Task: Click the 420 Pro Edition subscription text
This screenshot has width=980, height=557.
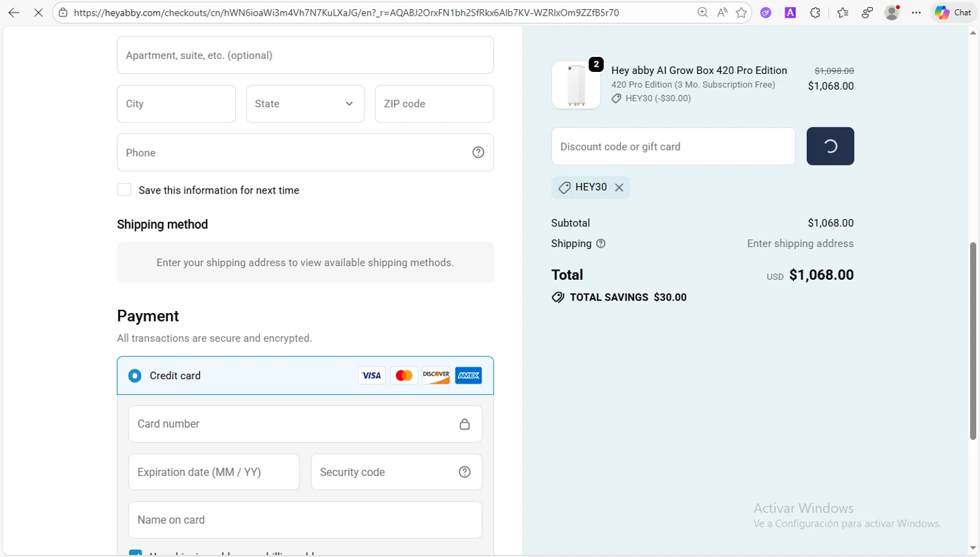Action: click(x=693, y=84)
